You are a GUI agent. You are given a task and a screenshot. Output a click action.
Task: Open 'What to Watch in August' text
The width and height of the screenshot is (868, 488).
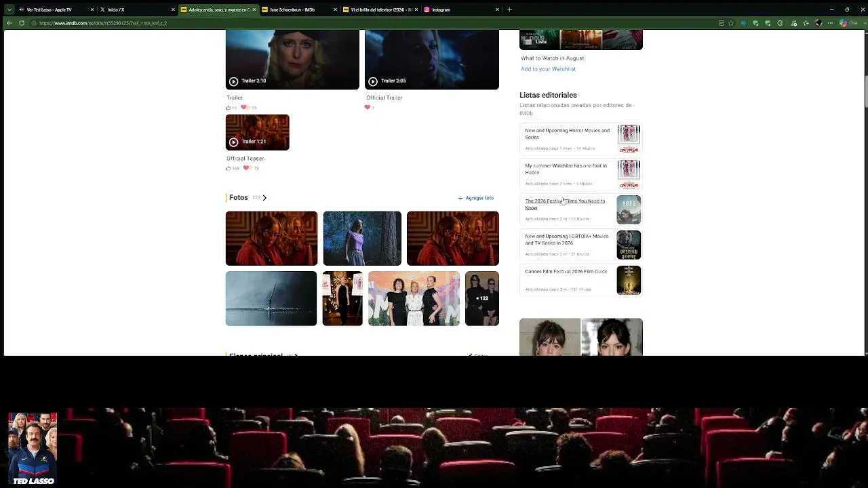coord(553,58)
